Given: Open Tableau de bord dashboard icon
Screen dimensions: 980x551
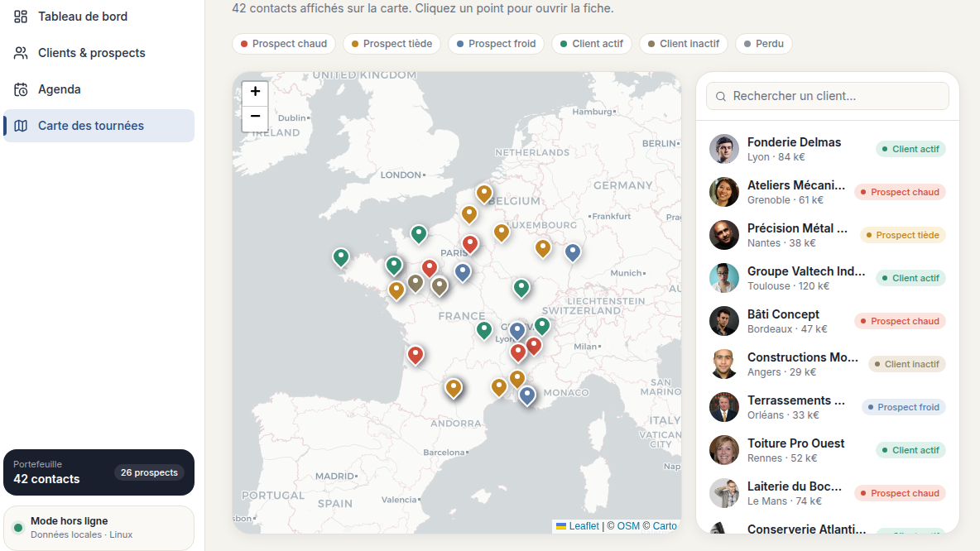Looking at the screenshot, I should [x=21, y=17].
